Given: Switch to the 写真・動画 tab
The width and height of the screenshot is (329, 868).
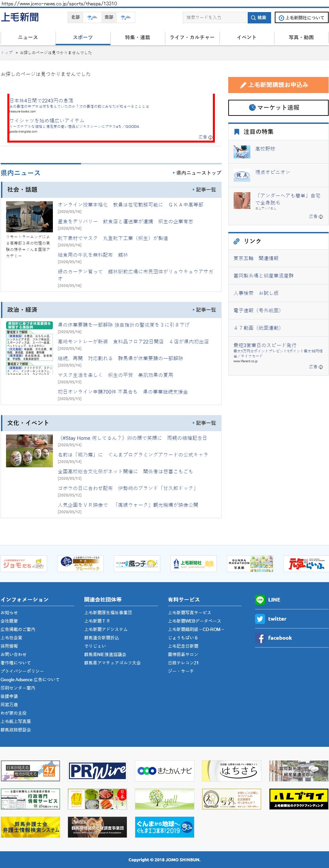Looking at the screenshot, I should (x=301, y=37).
